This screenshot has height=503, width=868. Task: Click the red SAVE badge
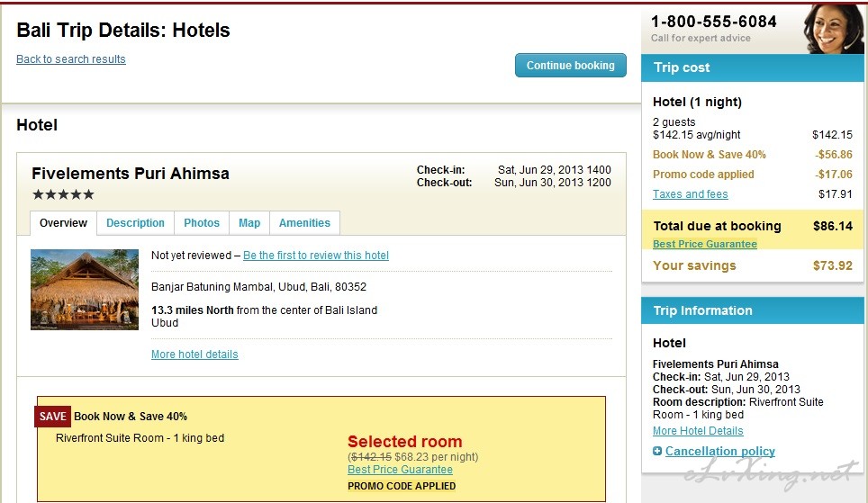point(52,416)
